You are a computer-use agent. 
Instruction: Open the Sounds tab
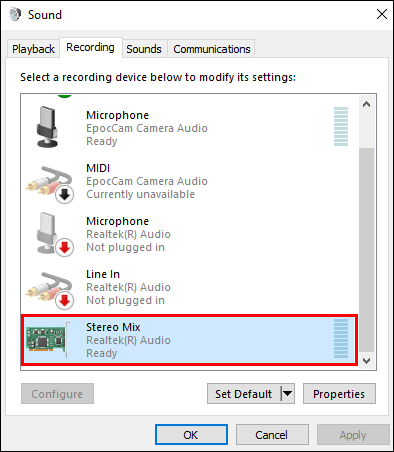[144, 49]
